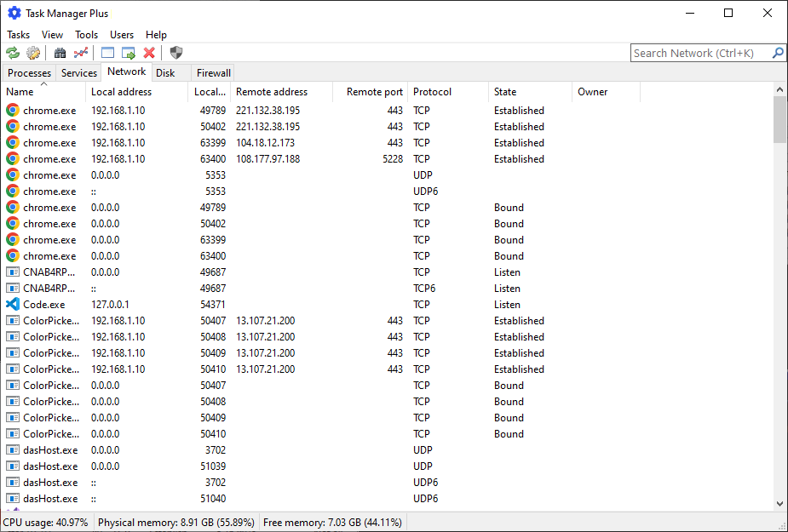Click Listen state on the Code.exe row

507,305
